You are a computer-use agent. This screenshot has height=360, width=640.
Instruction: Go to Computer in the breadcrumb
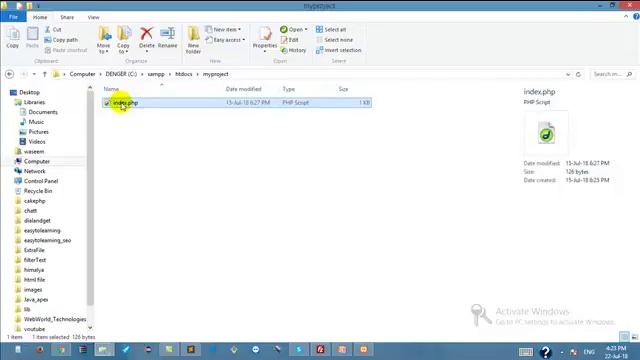(82, 74)
